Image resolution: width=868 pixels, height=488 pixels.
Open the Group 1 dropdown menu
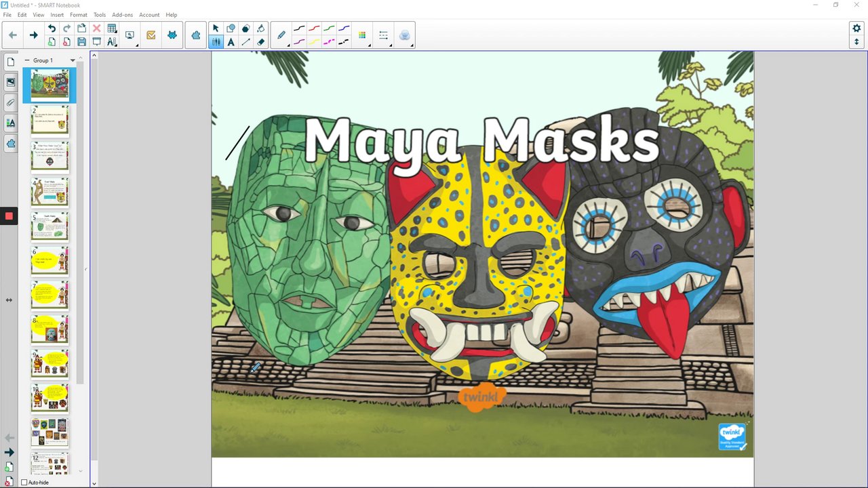tap(73, 60)
